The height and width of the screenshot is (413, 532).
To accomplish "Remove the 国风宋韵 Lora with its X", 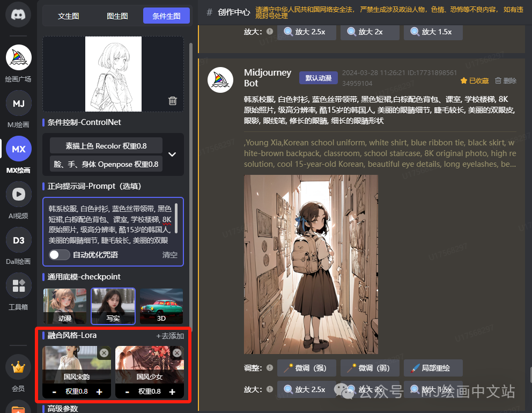I will point(104,353).
